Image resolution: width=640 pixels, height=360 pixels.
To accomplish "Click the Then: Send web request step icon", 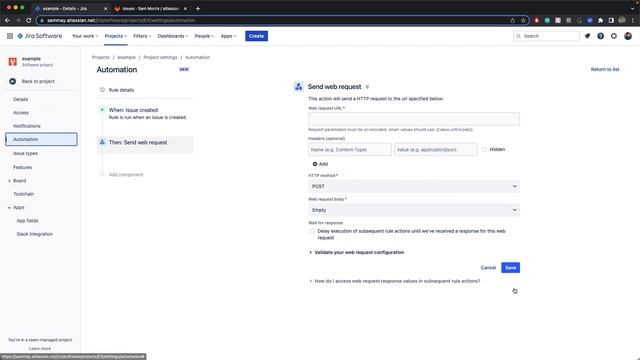I will click(x=102, y=142).
